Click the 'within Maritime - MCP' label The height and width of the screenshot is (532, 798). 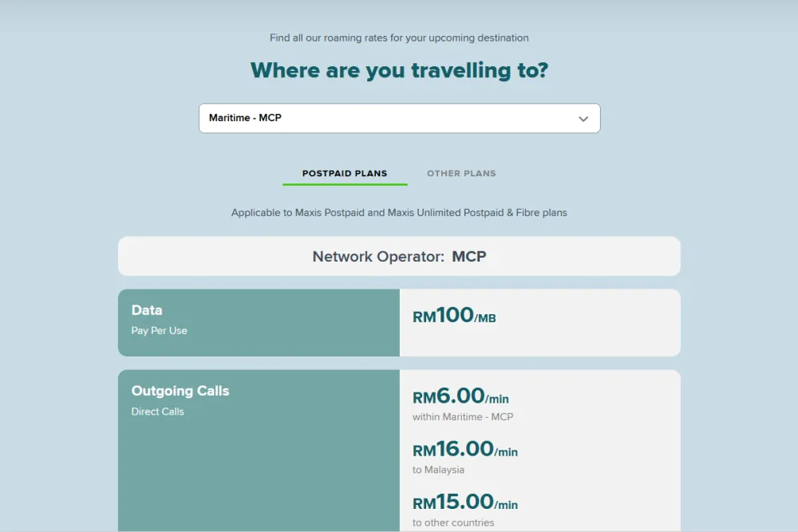463,417
